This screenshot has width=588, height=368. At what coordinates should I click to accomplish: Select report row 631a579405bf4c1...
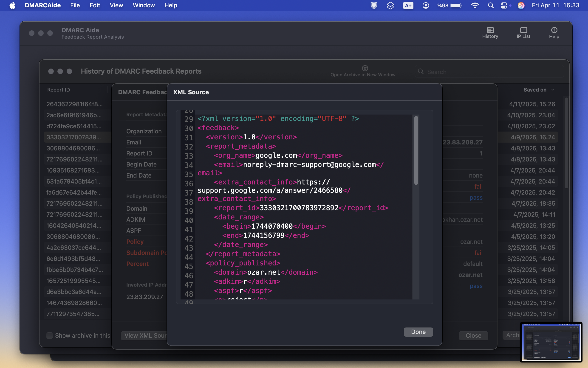coord(74,181)
